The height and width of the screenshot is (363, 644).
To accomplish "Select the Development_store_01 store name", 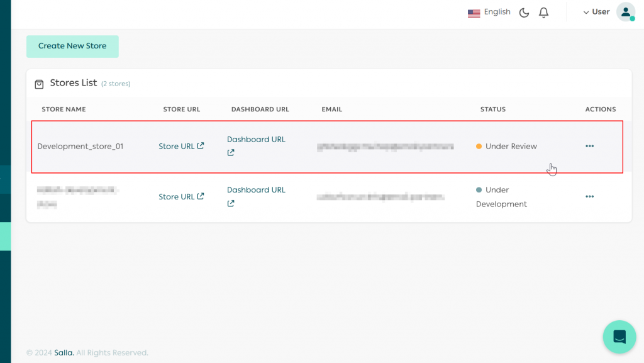I will pos(80,146).
